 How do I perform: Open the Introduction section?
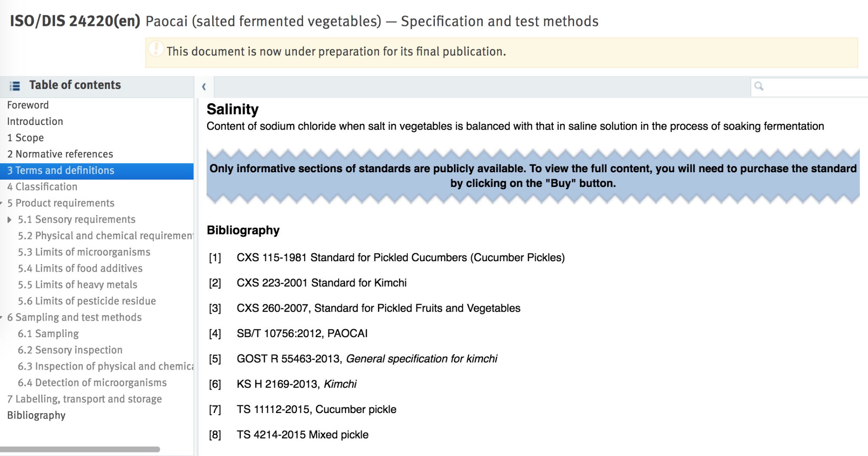click(x=35, y=121)
